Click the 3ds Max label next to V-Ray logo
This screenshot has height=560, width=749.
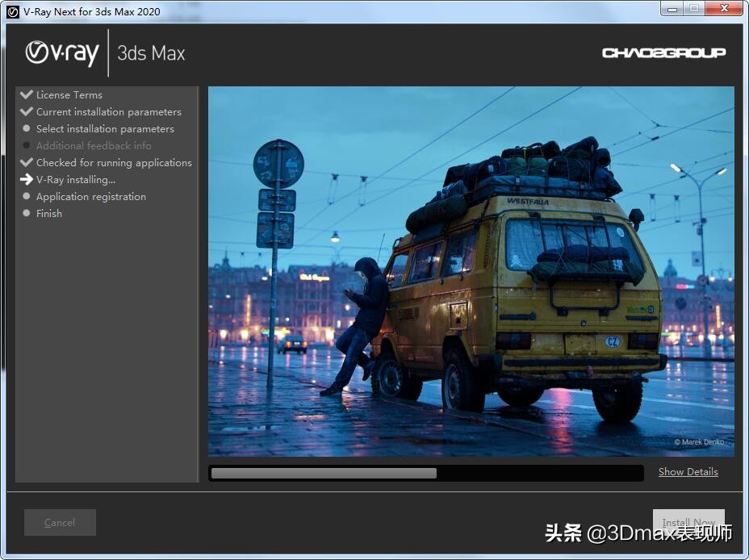[151, 52]
